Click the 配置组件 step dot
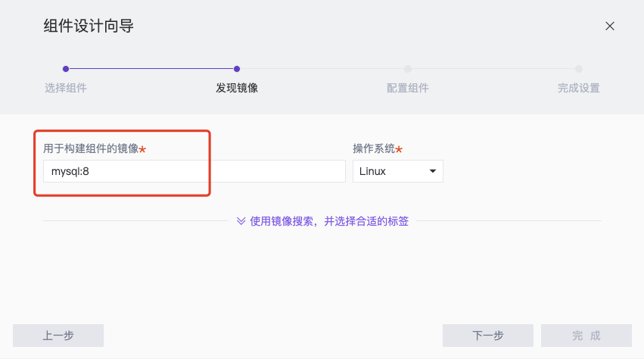This screenshot has width=644, height=359. [407, 69]
